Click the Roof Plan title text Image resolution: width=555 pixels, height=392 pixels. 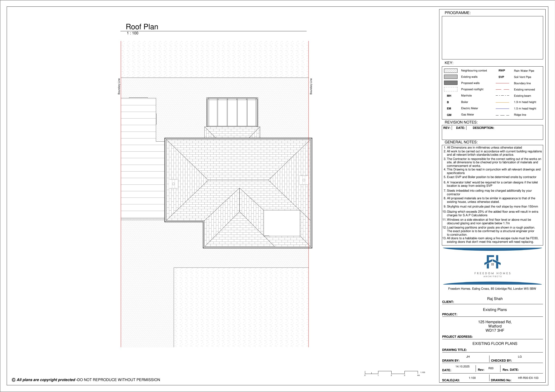point(142,27)
